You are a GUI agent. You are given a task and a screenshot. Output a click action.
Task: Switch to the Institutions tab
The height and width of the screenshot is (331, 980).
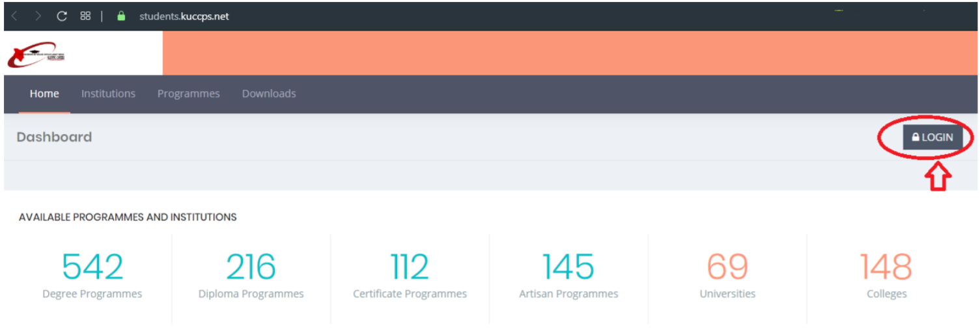point(108,94)
